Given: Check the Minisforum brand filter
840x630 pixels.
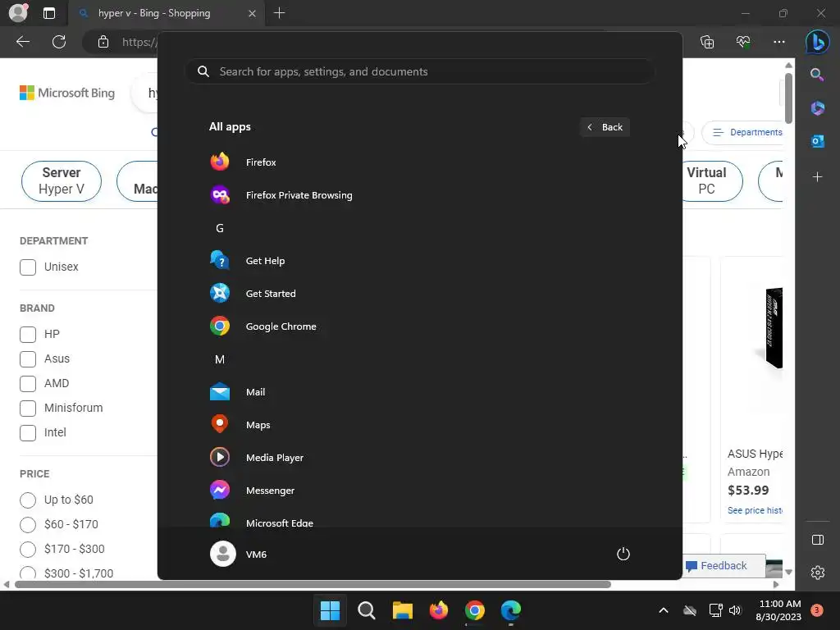Looking at the screenshot, I should click(x=28, y=409).
